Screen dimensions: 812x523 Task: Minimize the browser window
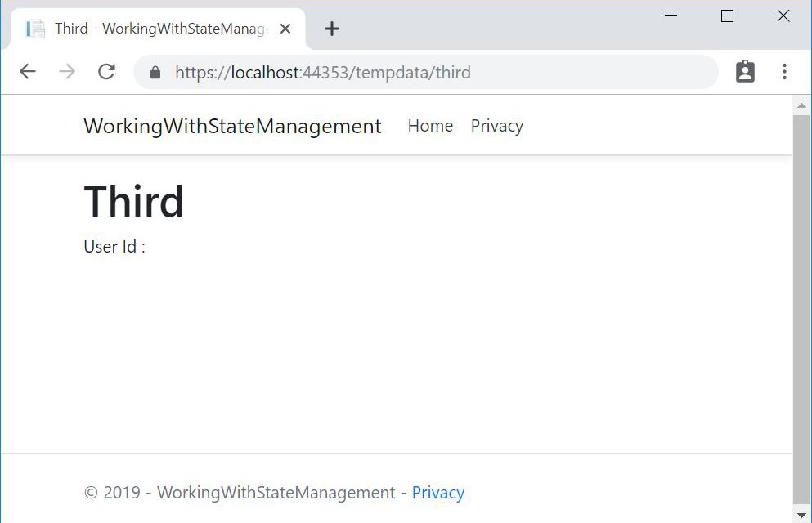click(x=671, y=16)
